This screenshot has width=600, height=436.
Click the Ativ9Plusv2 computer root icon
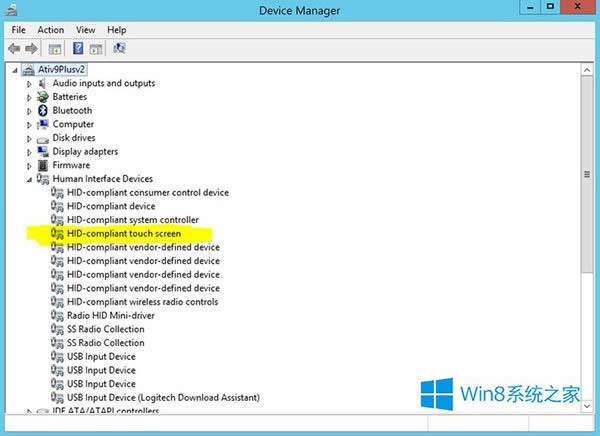(29, 70)
